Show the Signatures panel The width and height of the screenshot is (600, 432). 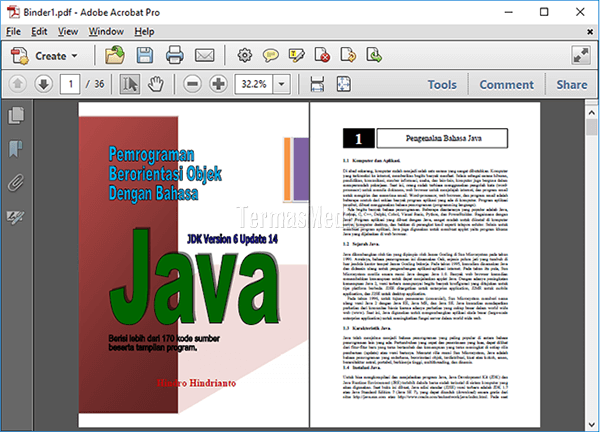(x=16, y=217)
